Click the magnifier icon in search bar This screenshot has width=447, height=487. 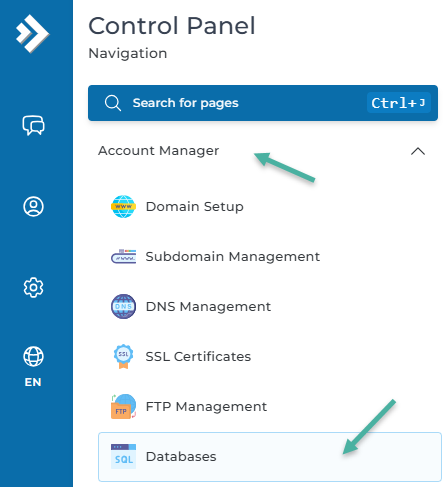(x=113, y=103)
